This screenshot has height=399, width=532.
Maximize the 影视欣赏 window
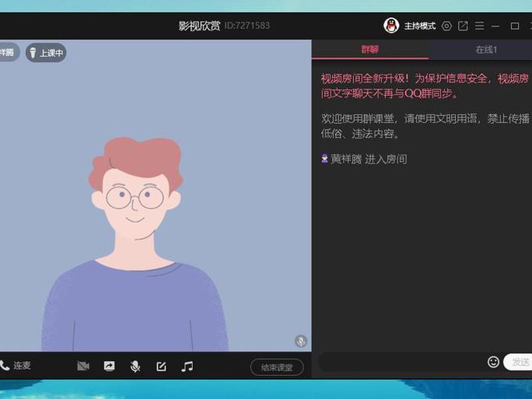pyautogui.click(x=515, y=26)
